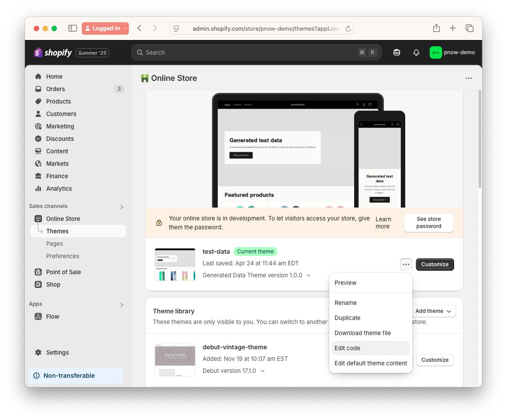Click the debut-vintage-theme thumbnail

[175, 360]
